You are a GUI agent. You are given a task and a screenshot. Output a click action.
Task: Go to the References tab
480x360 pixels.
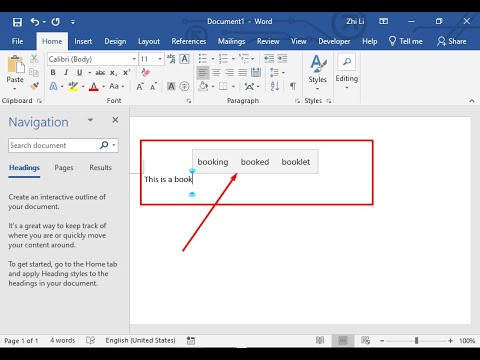click(x=189, y=41)
